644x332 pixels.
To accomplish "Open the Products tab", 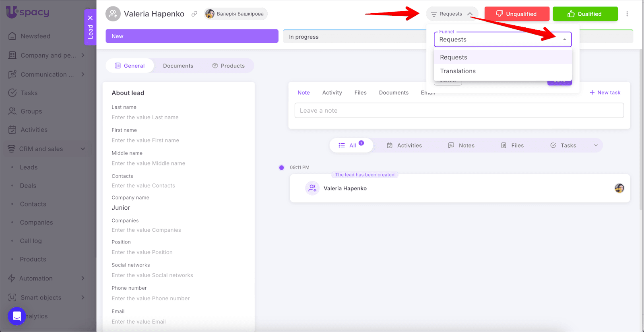I will point(228,66).
